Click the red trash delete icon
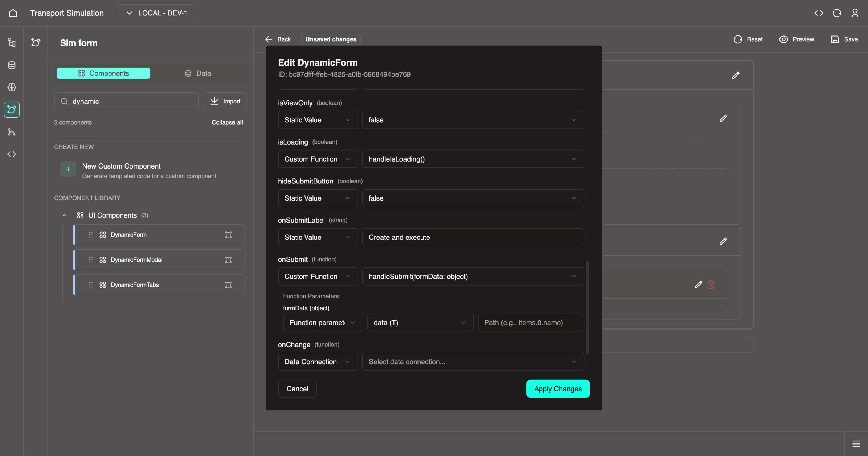 point(711,285)
